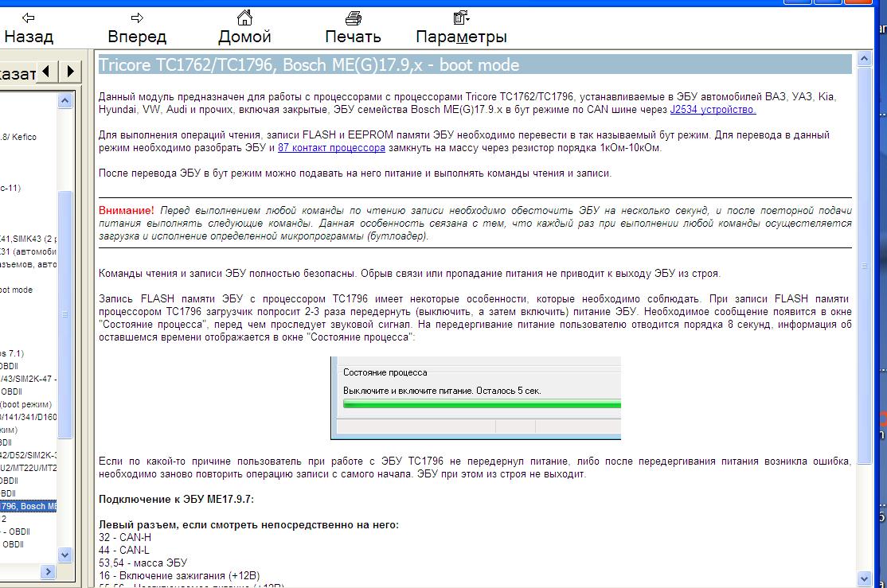Follow the 'J2534 устройство' link
Image resolution: width=887 pixels, height=588 pixels.
pos(713,110)
